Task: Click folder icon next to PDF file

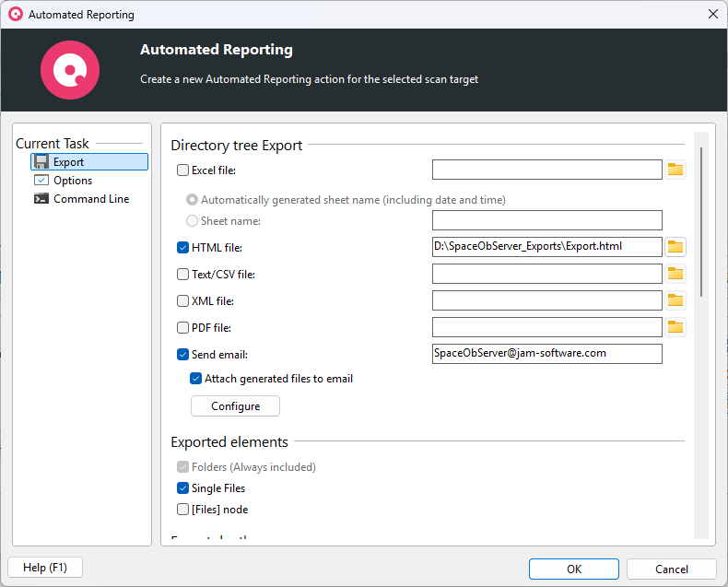Action: pos(675,327)
